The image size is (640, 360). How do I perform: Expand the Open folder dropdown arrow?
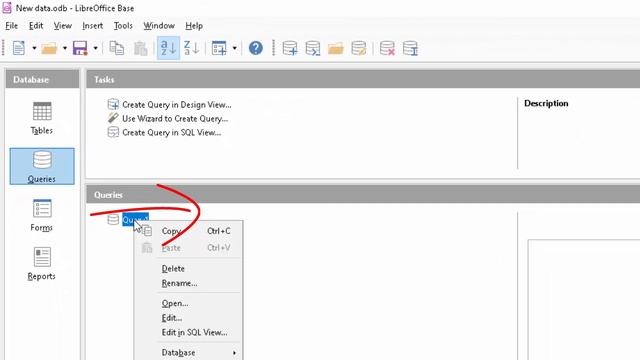65,48
